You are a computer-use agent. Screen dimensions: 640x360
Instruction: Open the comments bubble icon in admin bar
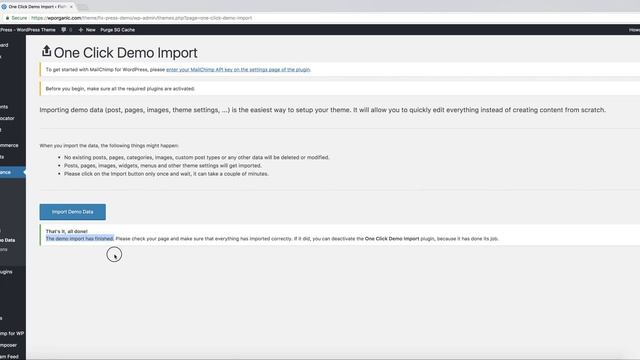click(x=64, y=30)
